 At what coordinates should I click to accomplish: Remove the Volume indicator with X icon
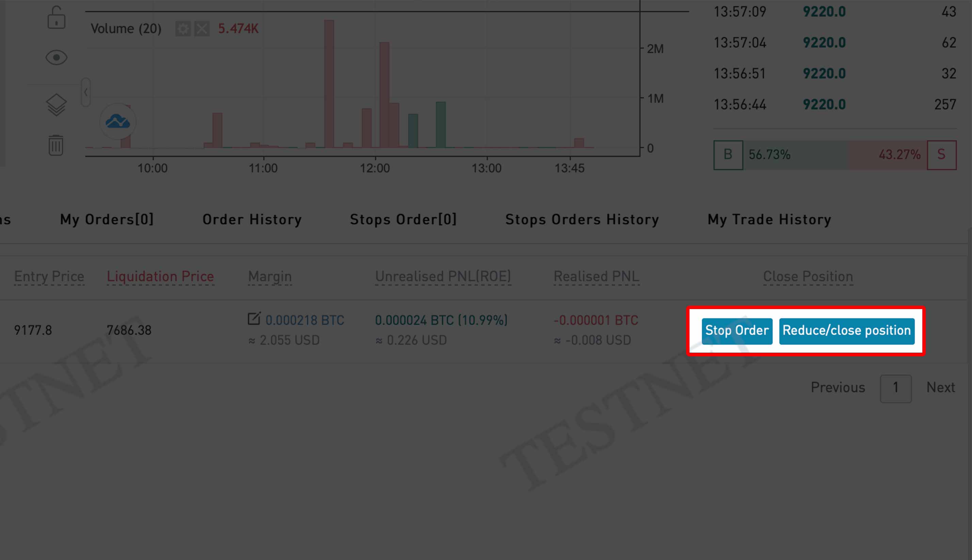[x=202, y=29]
